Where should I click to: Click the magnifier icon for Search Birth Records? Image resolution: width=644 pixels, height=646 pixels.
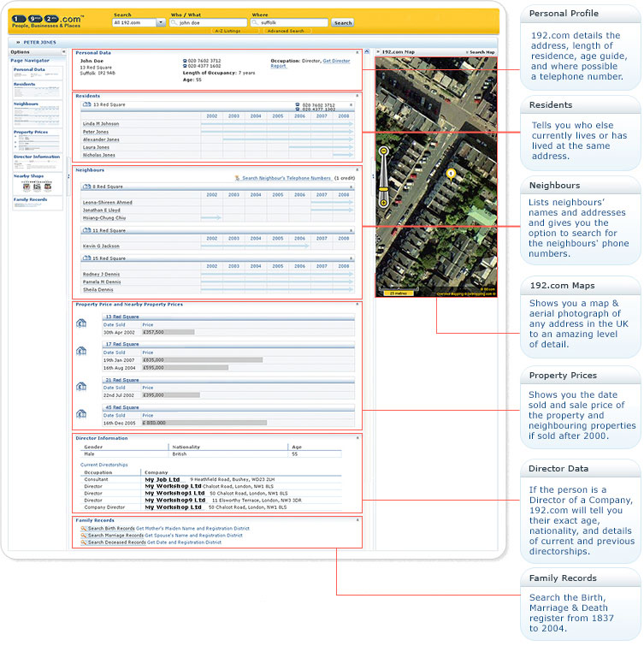pos(84,529)
